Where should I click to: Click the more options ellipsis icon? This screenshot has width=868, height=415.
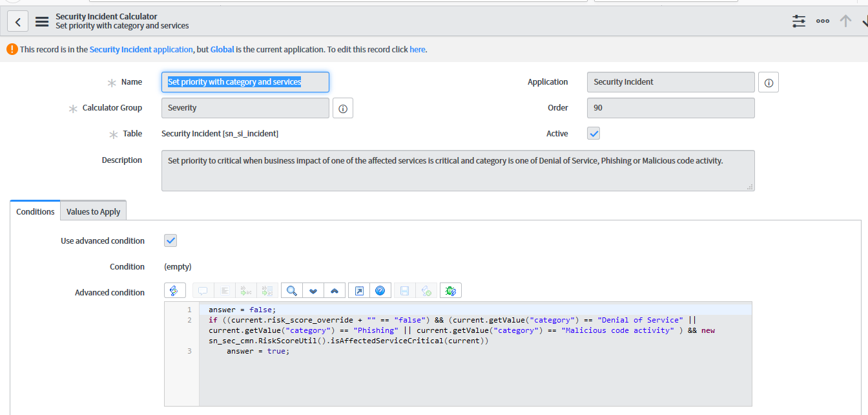[x=822, y=21]
